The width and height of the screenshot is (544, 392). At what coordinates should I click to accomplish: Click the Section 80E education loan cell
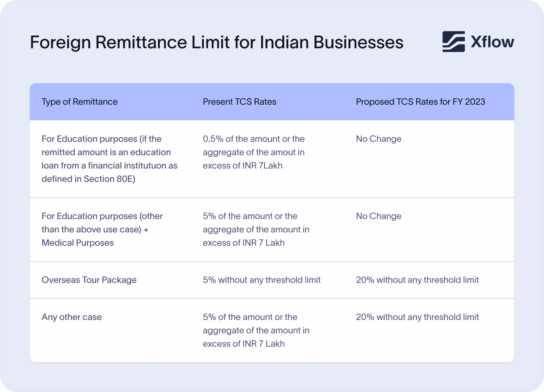click(109, 159)
